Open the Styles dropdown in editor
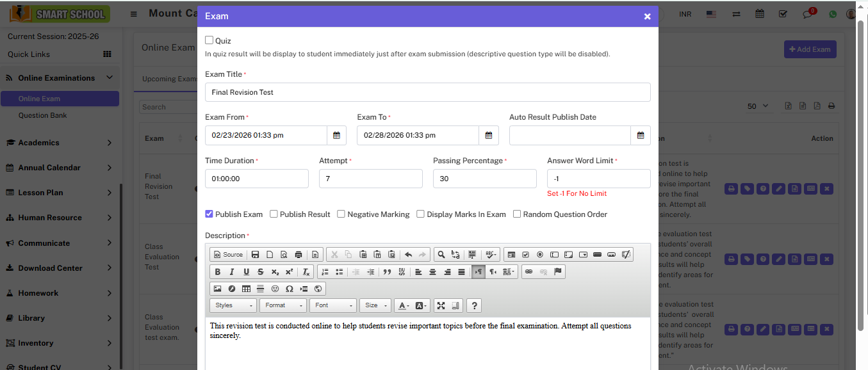 (233, 306)
